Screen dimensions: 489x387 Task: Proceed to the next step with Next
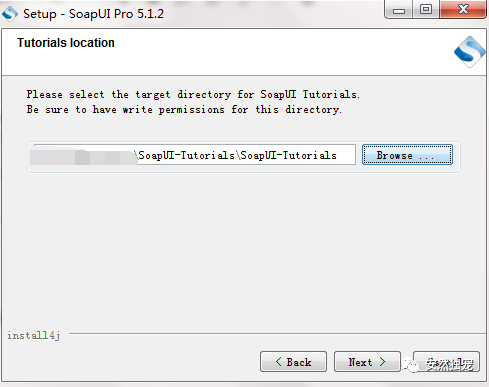(367, 361)
